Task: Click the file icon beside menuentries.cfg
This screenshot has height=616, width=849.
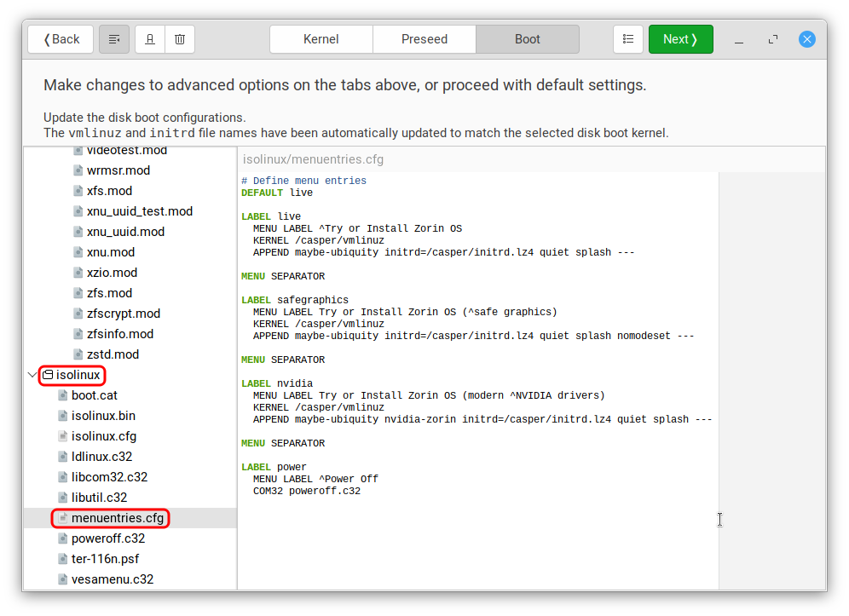Action: click(61, 517)
